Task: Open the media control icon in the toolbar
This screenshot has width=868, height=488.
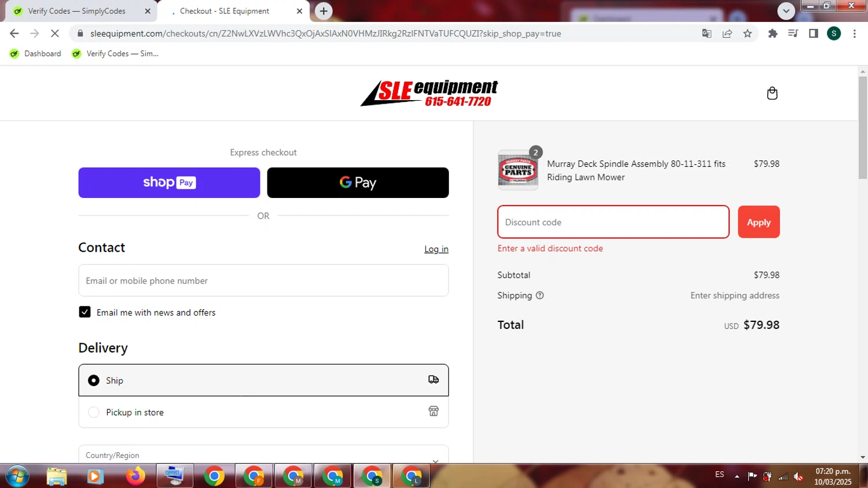Action: pyautogui.click(x=793, y=34)
